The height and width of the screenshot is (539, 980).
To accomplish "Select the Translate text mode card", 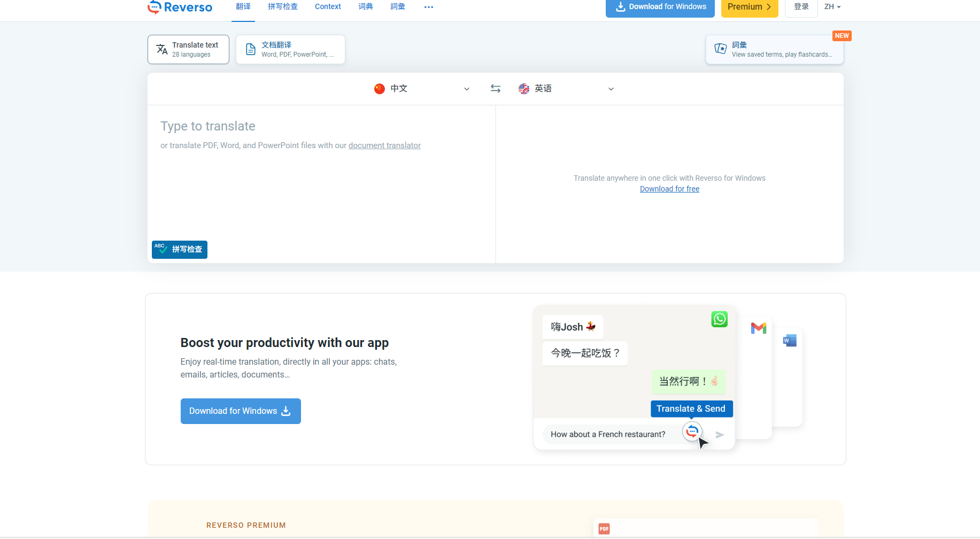I will click(188, 49).
